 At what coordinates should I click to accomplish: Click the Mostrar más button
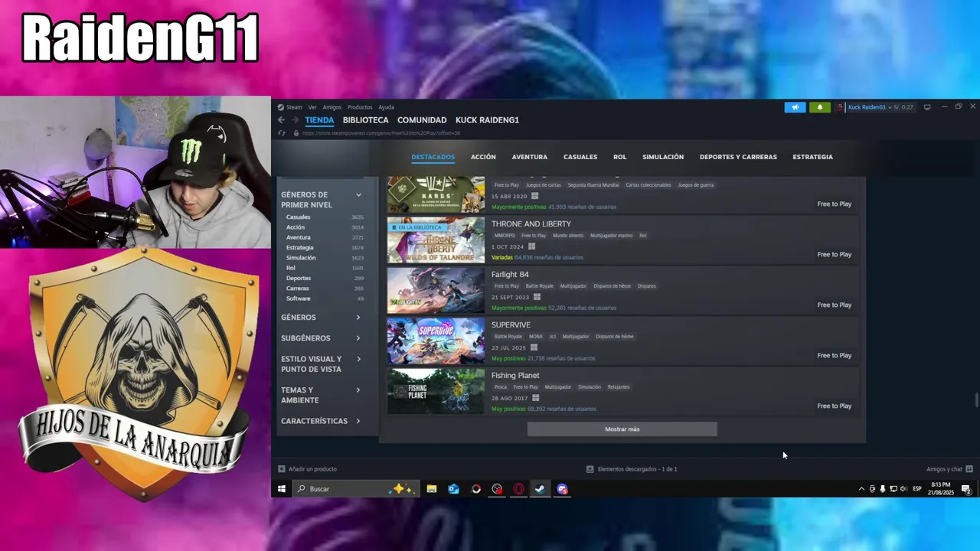[622, 429]
